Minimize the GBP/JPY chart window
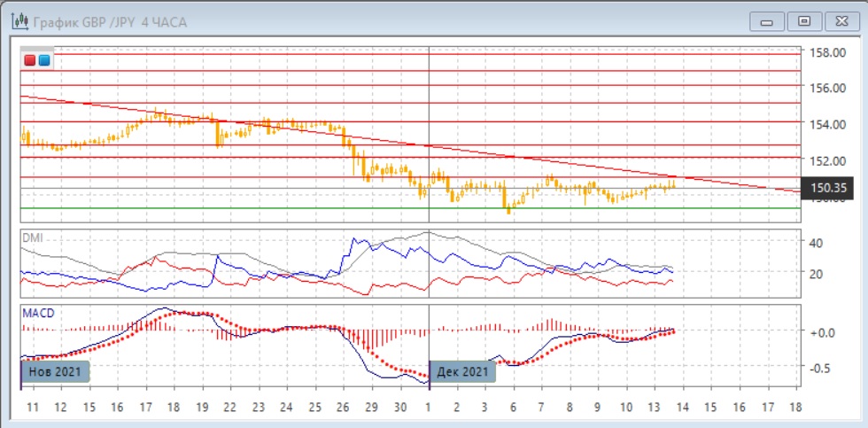Screen dimensions: 868x428 (x=767, y=20)
